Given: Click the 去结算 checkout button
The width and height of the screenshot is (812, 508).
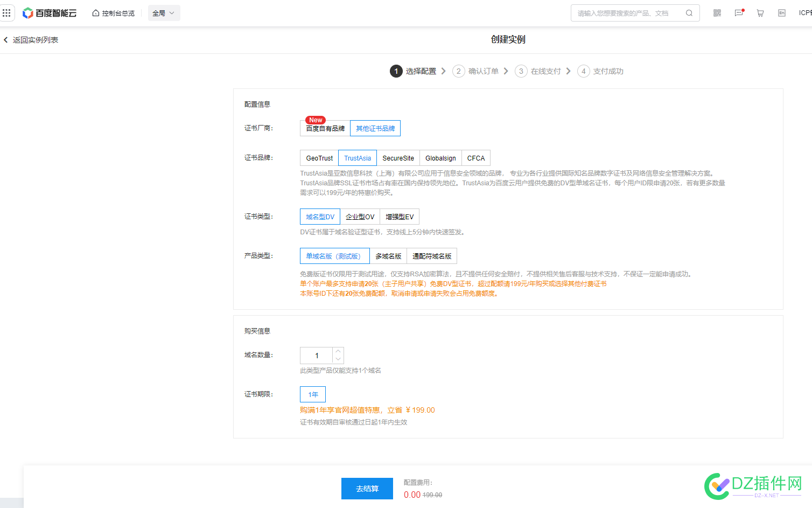Looking at the screenshot, I should coord(367,489).
